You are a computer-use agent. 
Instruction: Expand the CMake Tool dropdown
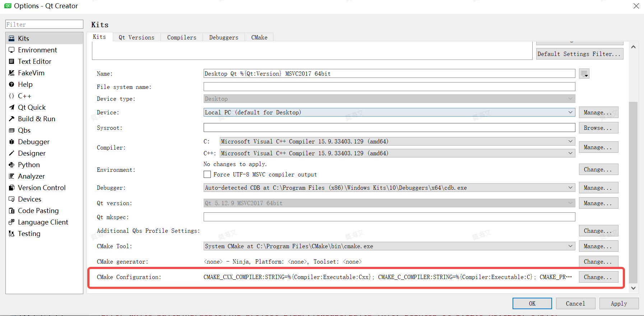click(389, 246)
